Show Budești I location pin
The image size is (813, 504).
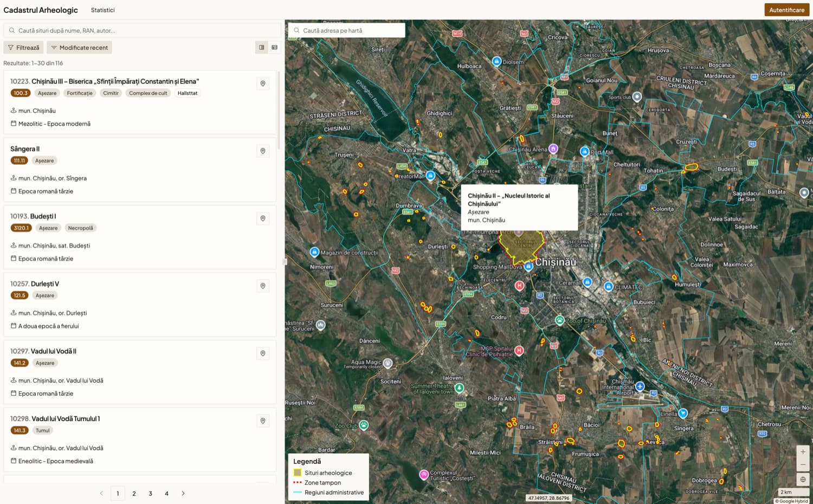point(263,218)
